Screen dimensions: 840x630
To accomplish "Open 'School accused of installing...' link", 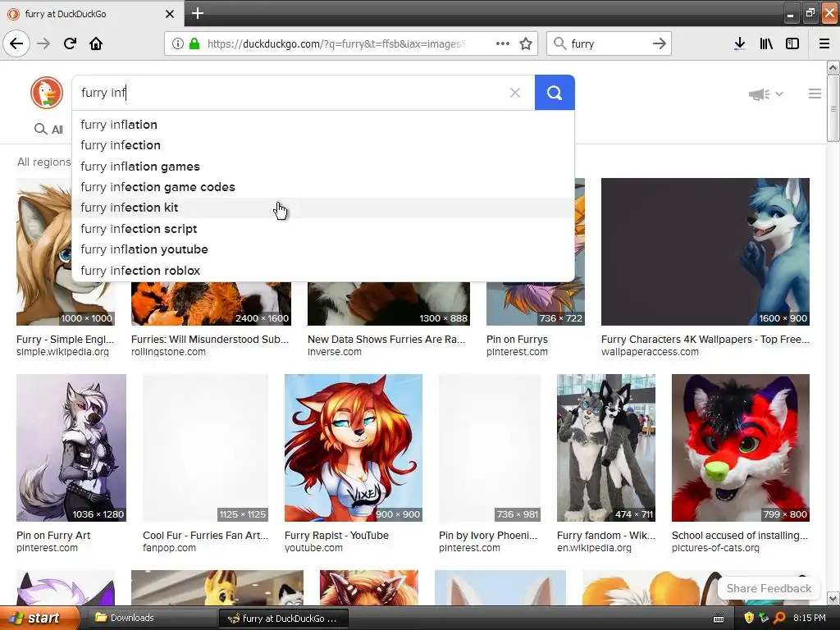I will pos(739,535).
